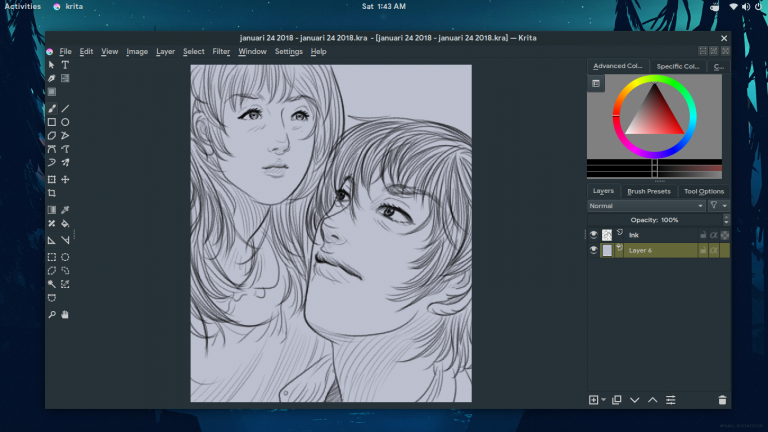Switch to the Brush Presets tab
This screenshot has width=768, height=432.
point(649,191)
